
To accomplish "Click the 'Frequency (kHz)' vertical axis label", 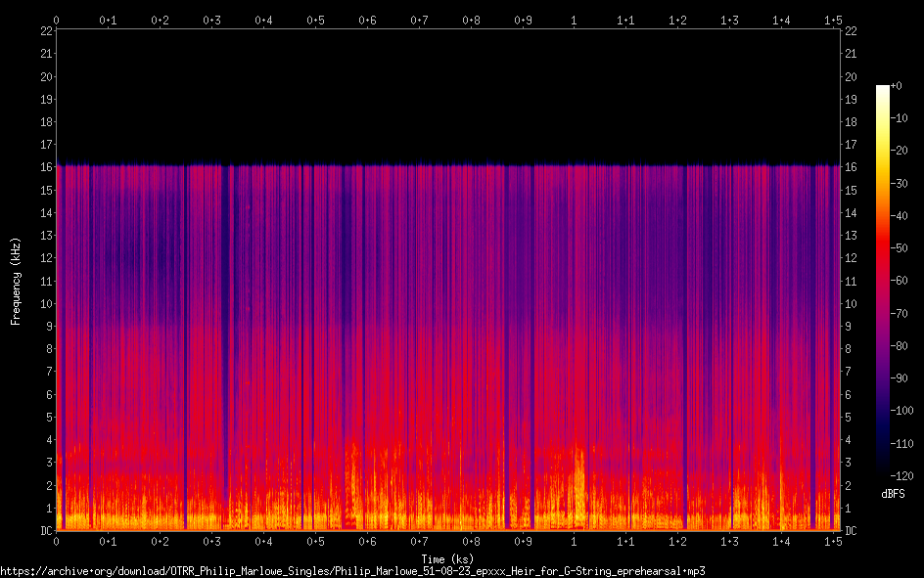I will coord(16,280).
